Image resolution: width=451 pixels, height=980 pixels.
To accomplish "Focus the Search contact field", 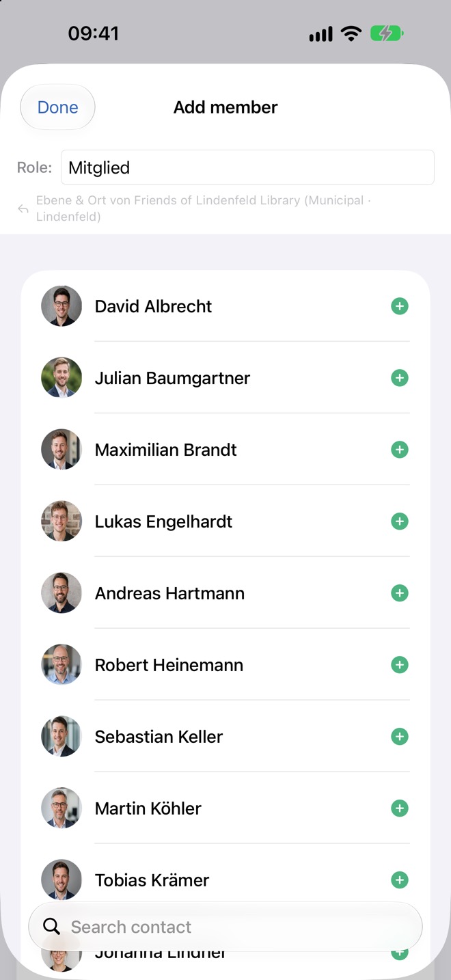I will (225, 927).
